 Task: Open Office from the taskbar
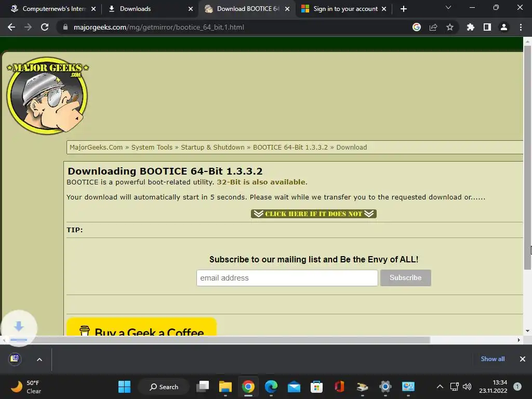click(x=339, y=387)
